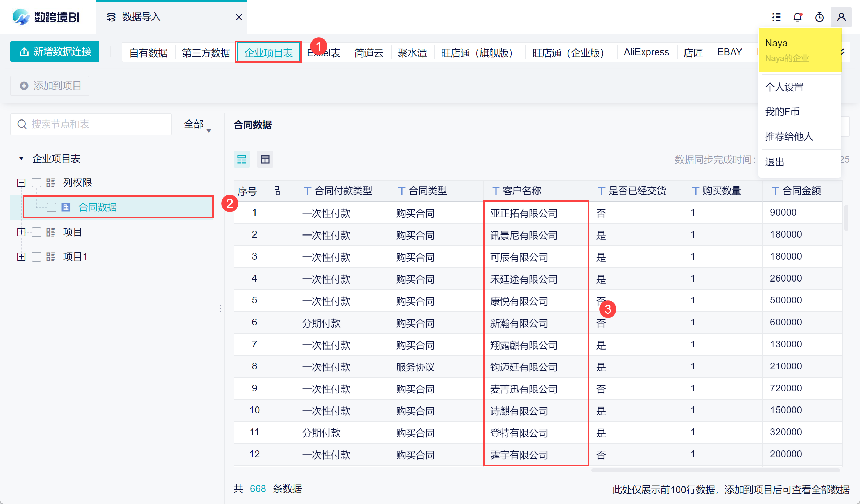This screenshot has width=860, height=504.
Task: Open the 店匠 tab
Action: tap(693, 53)
